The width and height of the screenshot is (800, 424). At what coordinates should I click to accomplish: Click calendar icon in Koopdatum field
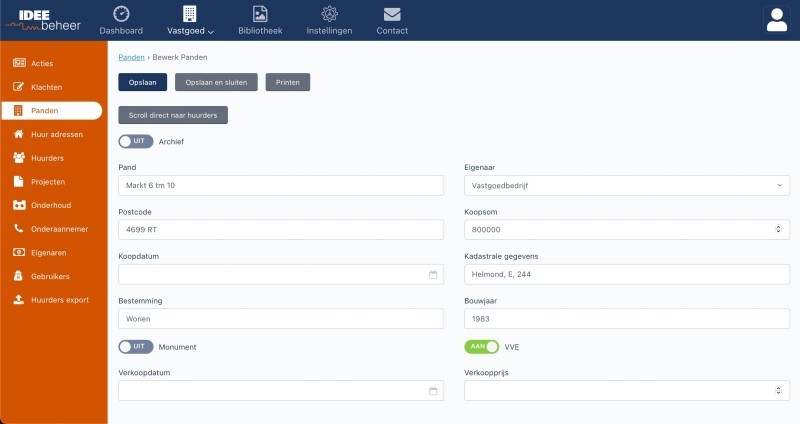pos(433,274)
